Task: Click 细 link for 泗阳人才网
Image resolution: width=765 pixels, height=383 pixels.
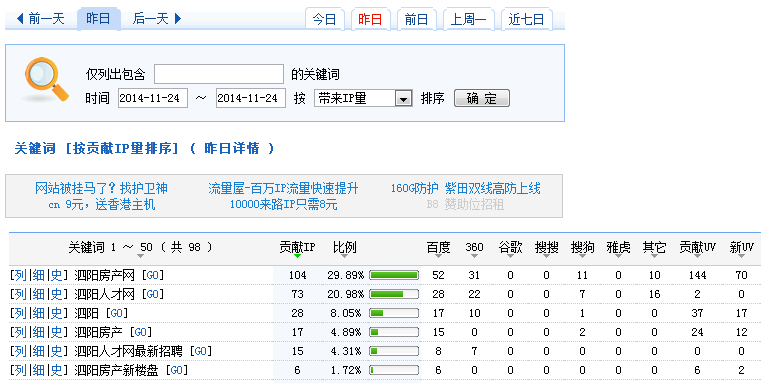Action: 39,294
